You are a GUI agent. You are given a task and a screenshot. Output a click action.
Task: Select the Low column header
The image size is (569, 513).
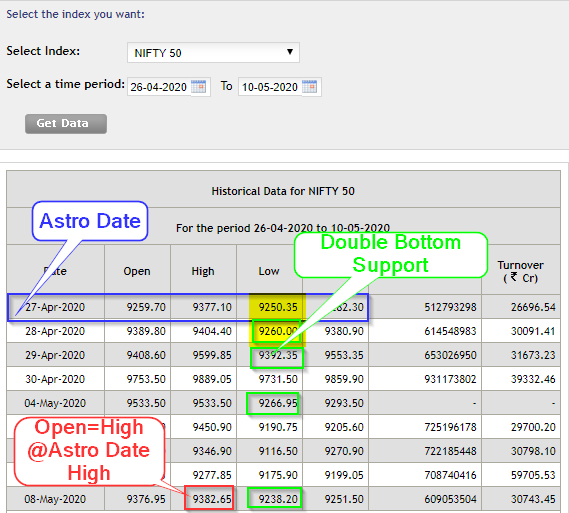(269, 271)
